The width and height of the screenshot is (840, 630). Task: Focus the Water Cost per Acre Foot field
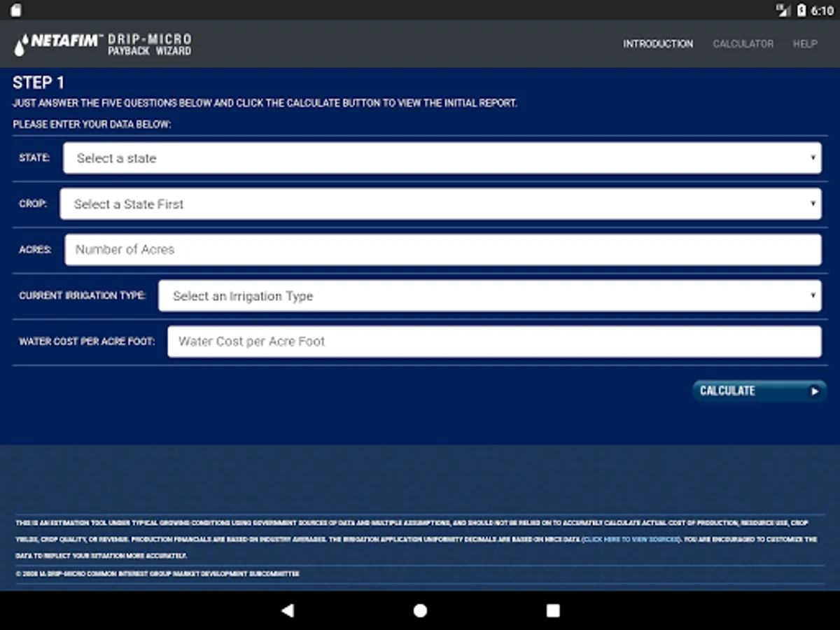point(494,342)
